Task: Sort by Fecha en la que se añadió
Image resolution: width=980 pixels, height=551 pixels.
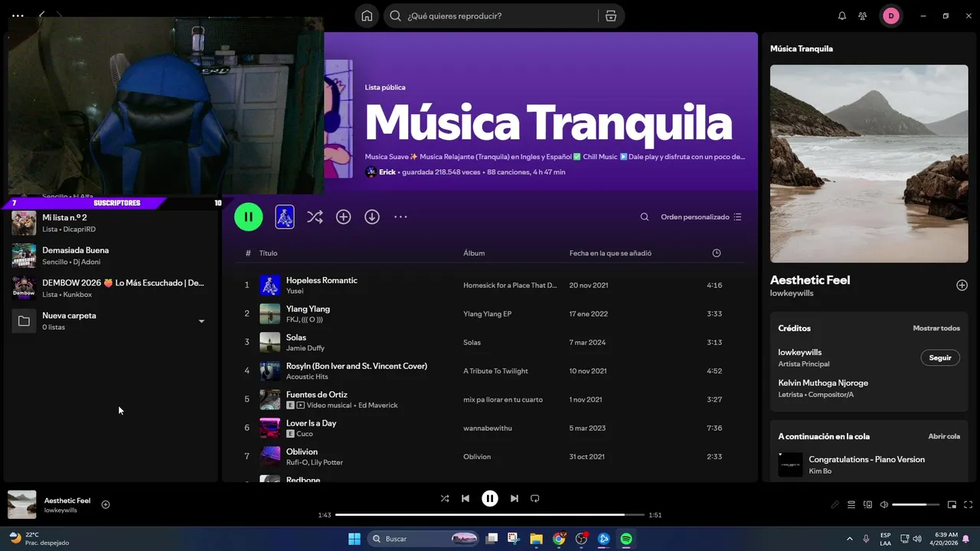Action: point(610,253)
